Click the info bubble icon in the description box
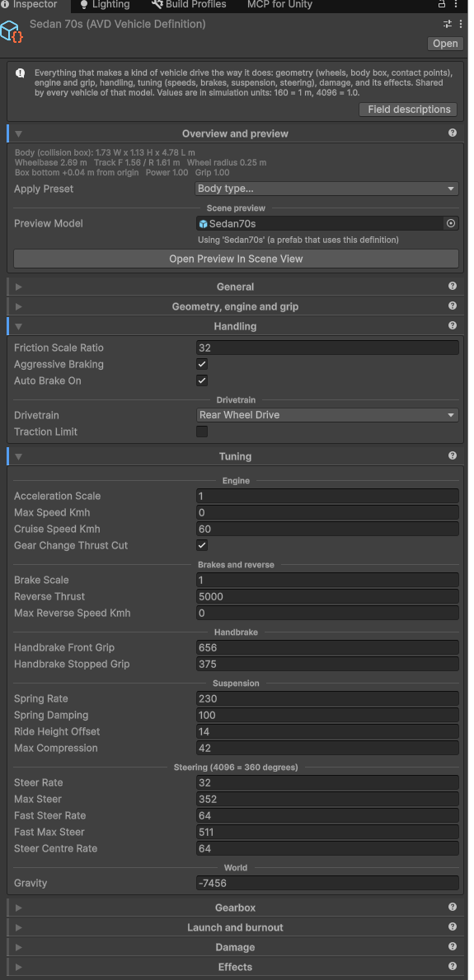The height and width of the screenshot is (980, 474). click(x=21, y=72)
